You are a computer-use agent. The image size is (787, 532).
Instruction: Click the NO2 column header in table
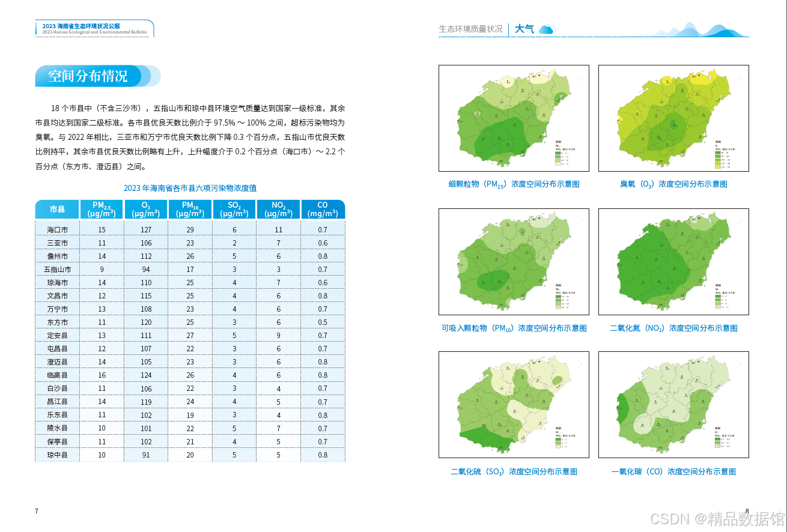(278, 210)
